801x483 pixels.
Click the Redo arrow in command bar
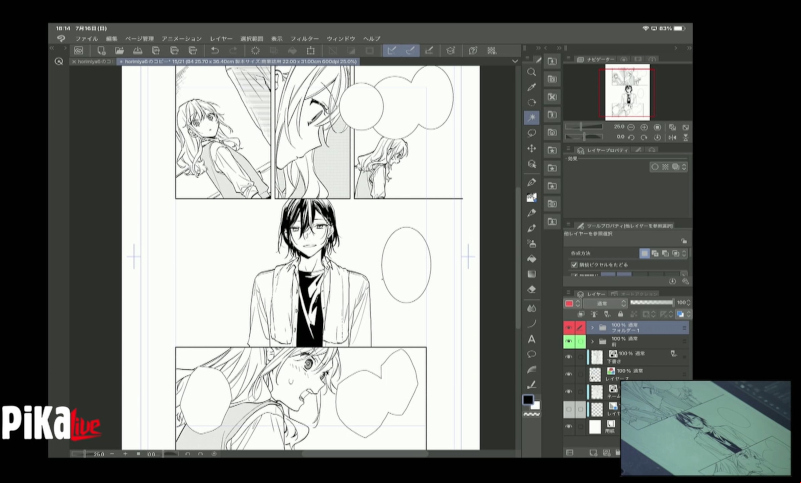[233, 51]
